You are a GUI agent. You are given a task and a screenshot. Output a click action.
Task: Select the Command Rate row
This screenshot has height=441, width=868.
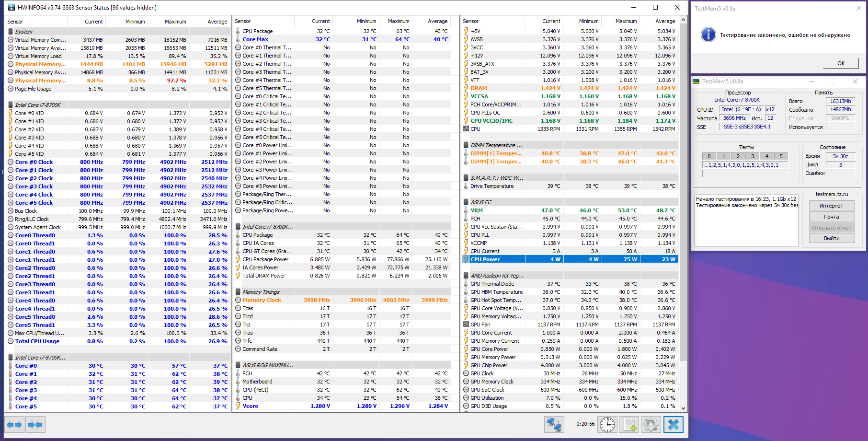tap(342, 349)
